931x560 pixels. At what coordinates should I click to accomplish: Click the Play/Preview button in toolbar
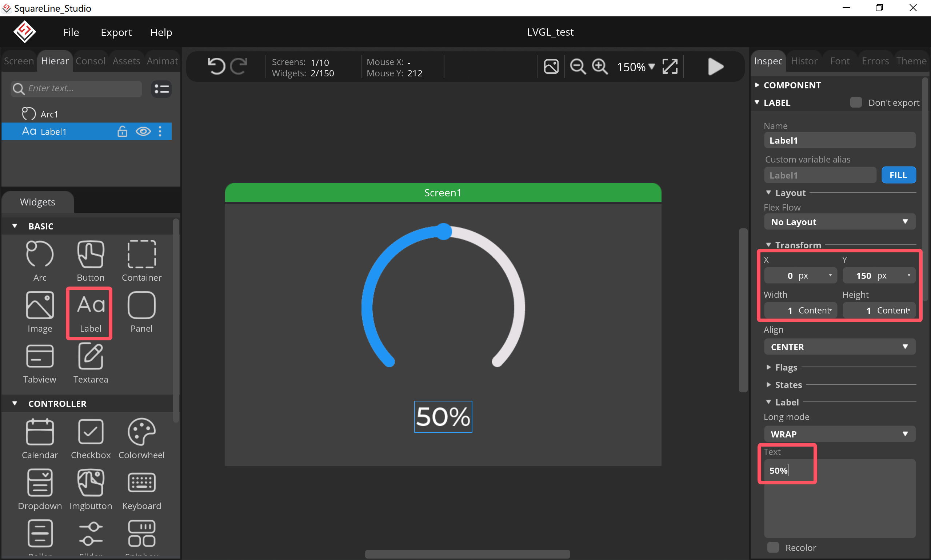pyautogui.click(x=714, y=67)
